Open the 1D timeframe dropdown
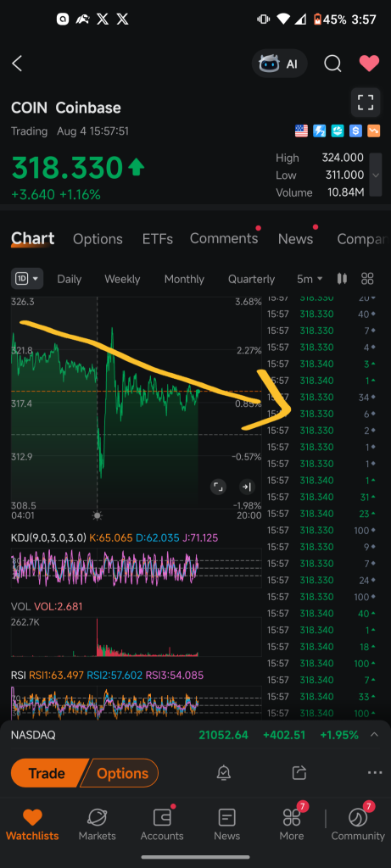 (27, 279)
